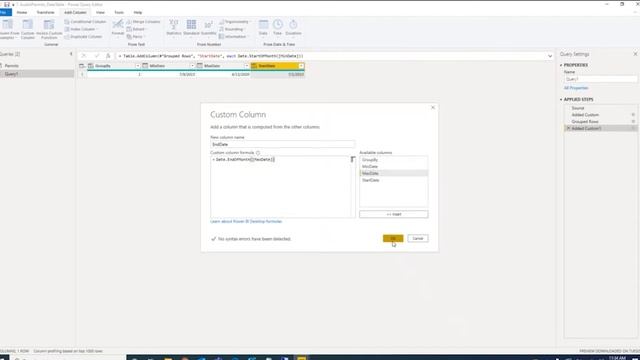Click the gear icon on Grouped Rows step

(x=633, y=122)
